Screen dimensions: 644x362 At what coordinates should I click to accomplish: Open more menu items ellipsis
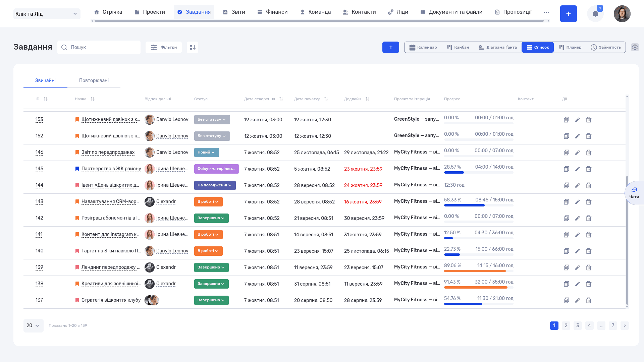546,12
